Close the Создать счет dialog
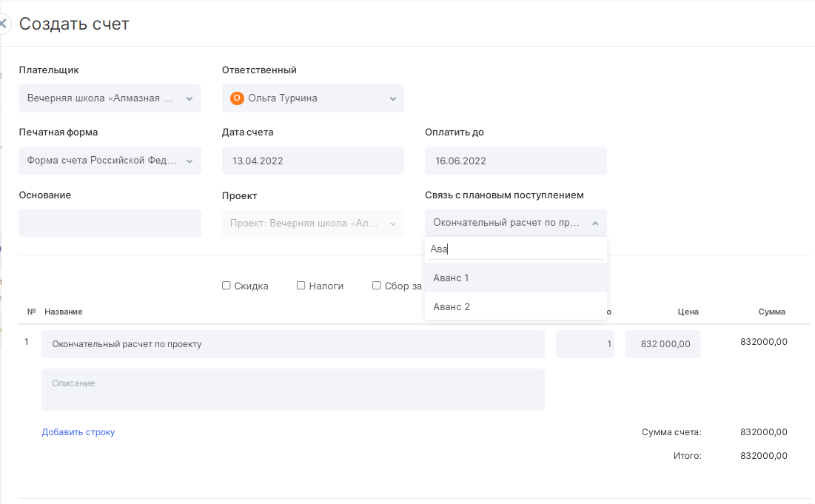Viewport: 815px width, 504px height. click(x=3, y=24)
